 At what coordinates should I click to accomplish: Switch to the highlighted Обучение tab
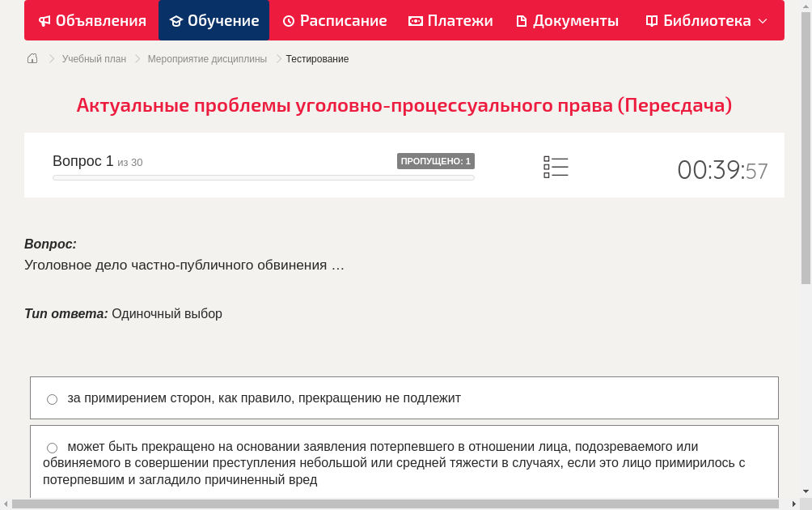tap(214, 20)
